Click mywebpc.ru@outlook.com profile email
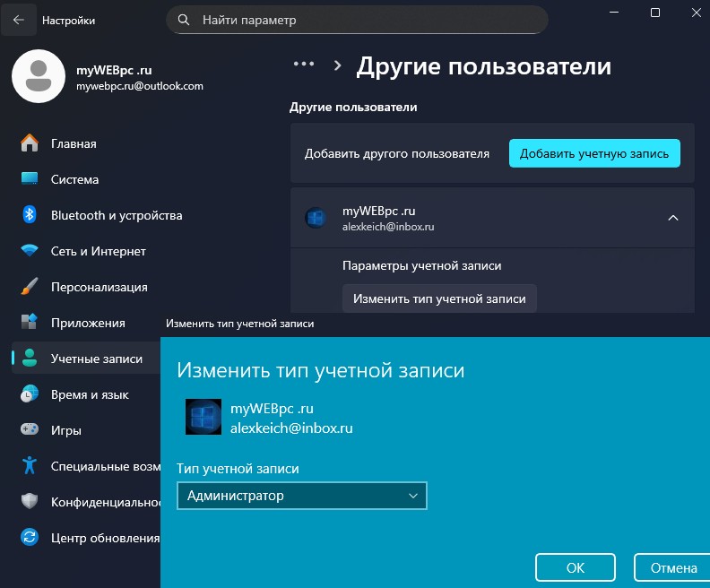710x588 pixels. point(140,86)
